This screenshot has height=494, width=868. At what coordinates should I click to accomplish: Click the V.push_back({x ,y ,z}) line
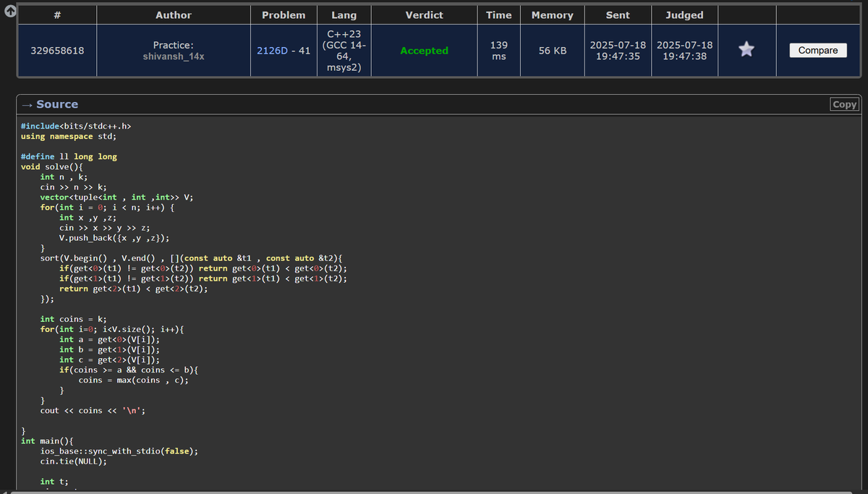pos(115,237)
